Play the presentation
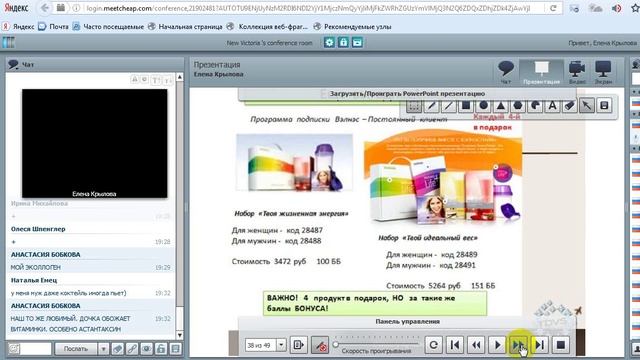 pyautogui.click(x=497, y=345)
